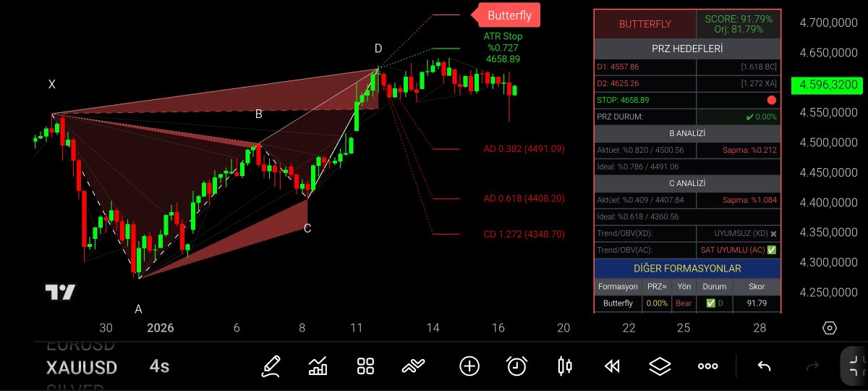This screenshot has height=391, width=868.
Task: Select the pencil drawing tool
Action: [x=271, y=366]
